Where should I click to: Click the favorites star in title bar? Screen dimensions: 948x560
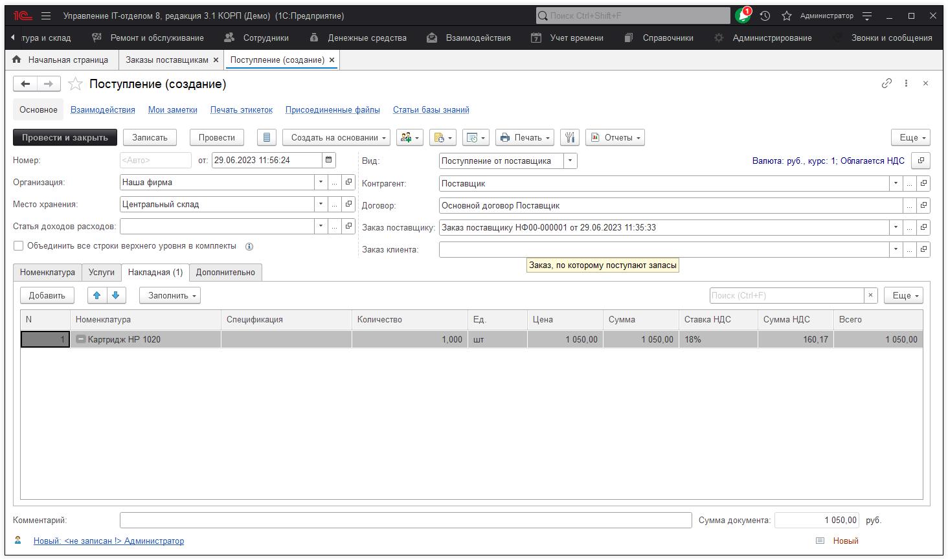coord(787,16)
